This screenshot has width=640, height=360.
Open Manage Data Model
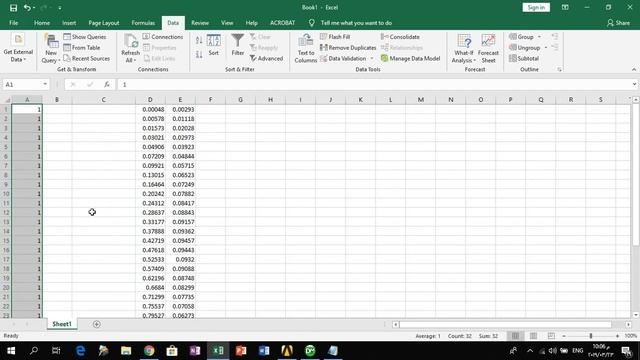[411, 59]
